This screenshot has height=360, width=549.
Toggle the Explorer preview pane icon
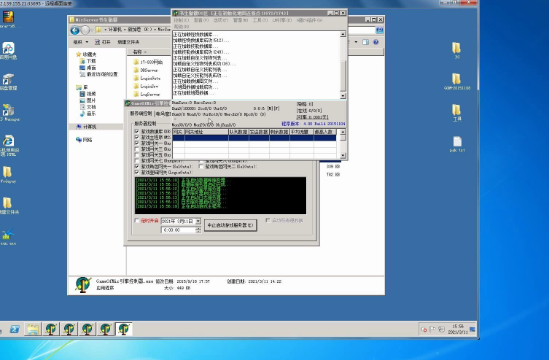point(365,42)
